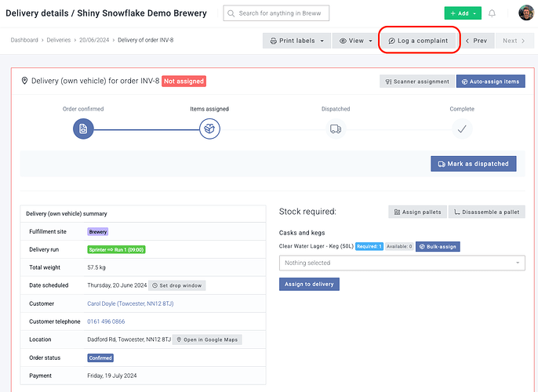Click Open in Google Maps
This screenshot has height=392, width=538.
click(207, 340)
